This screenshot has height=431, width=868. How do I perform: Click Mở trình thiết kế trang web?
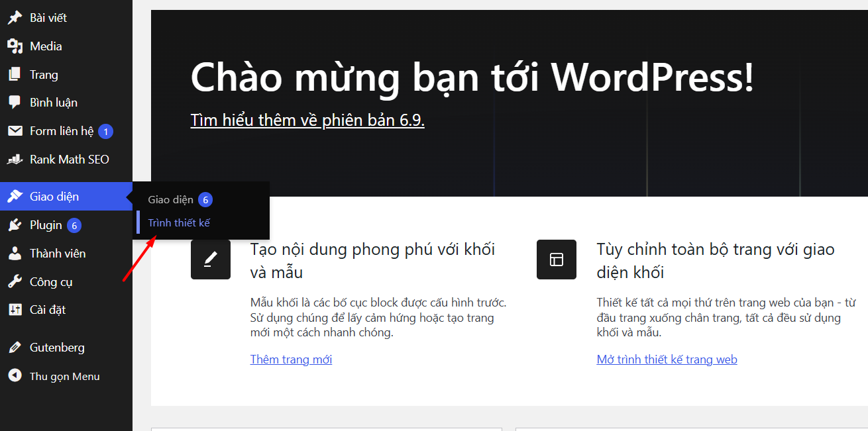click(x=667, y=359)
